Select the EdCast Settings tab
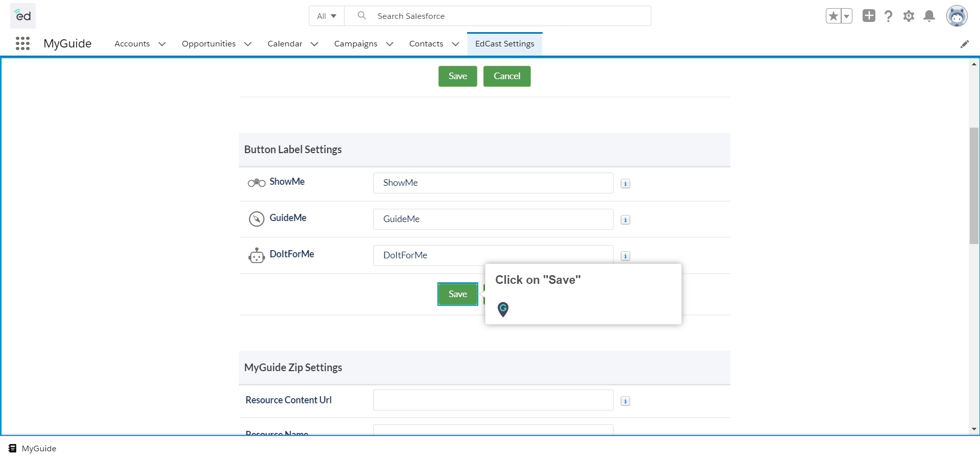The width and height of the screenshot is (980, 461). (505, 44)
